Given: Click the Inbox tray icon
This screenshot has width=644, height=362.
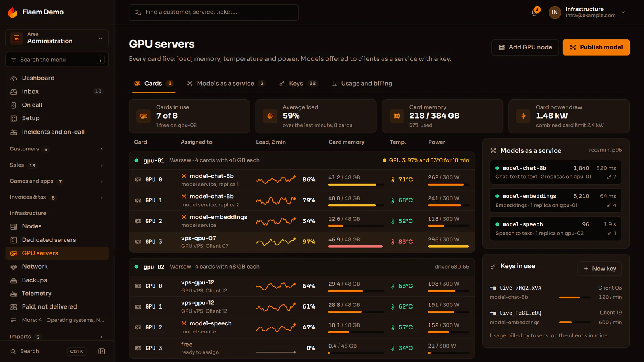Looking at the screenshot, I should click(x=14, y=92).
